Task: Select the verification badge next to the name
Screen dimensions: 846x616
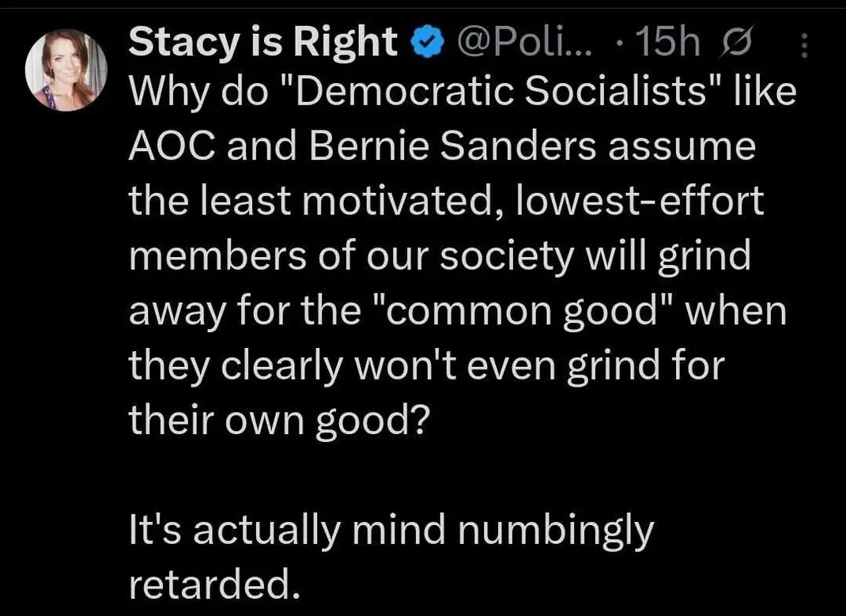Action: pyautogui.click(x=425, y=41)
